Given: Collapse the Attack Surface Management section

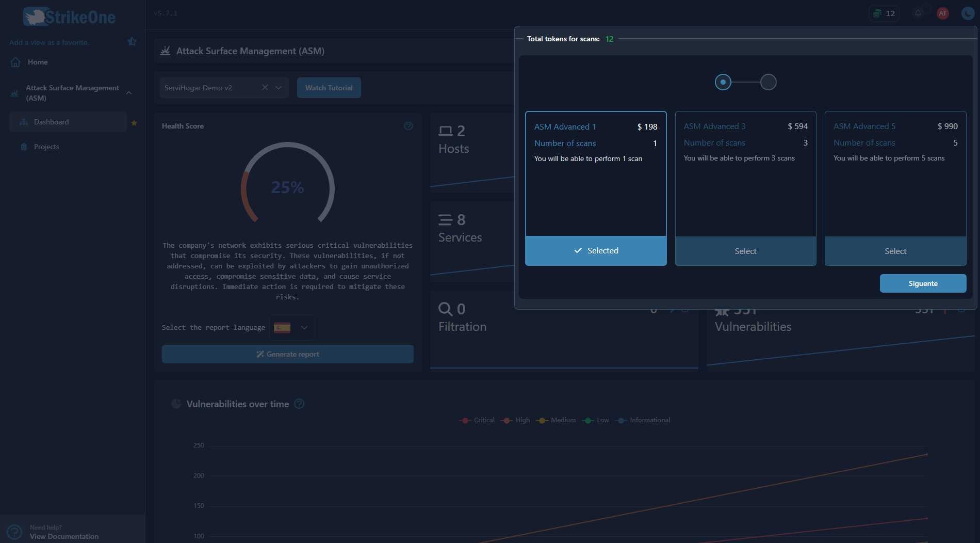Looking at the screenshot, I should point(128,92).
